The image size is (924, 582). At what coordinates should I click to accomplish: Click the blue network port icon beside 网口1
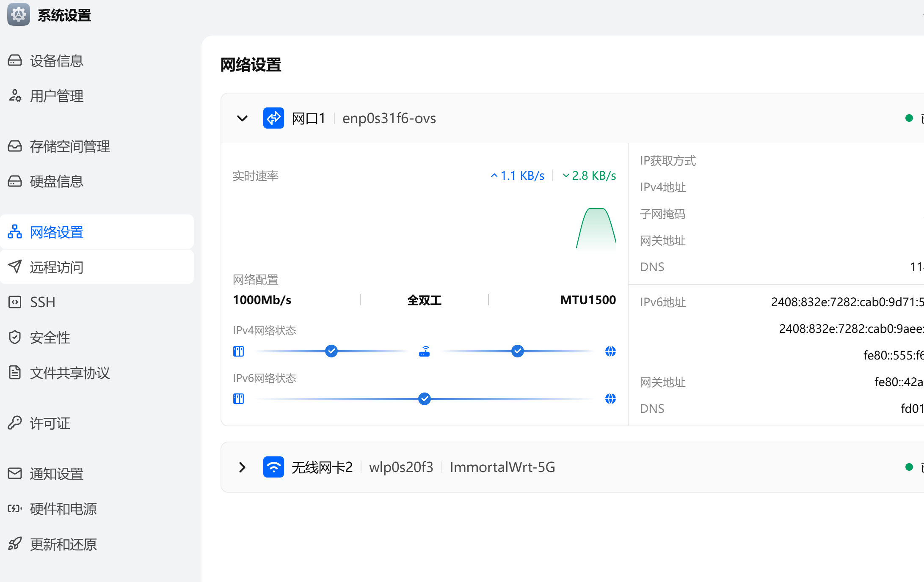273,118
